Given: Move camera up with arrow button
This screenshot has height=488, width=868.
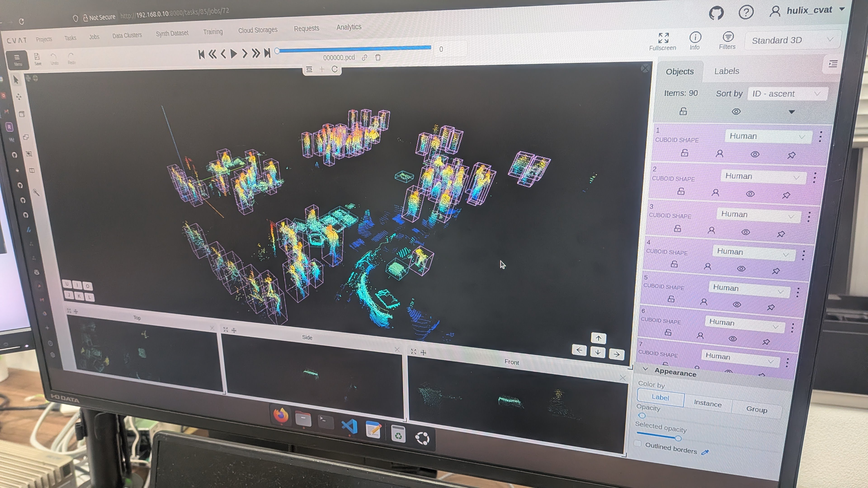Looking at the screenshot, I should 598,338.
